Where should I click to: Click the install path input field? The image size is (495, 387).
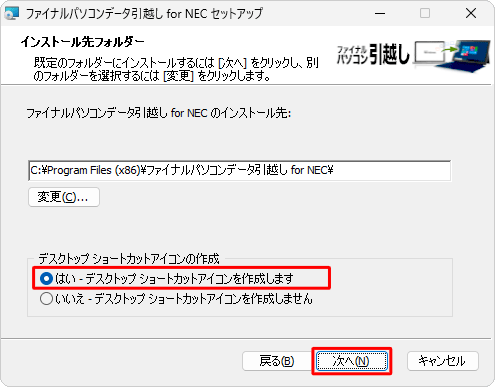coord(240,170)
